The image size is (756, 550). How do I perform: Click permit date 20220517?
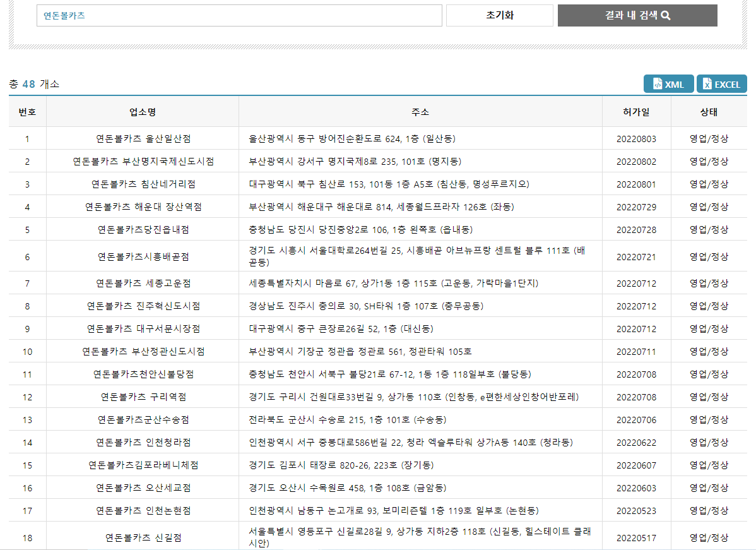637,537
